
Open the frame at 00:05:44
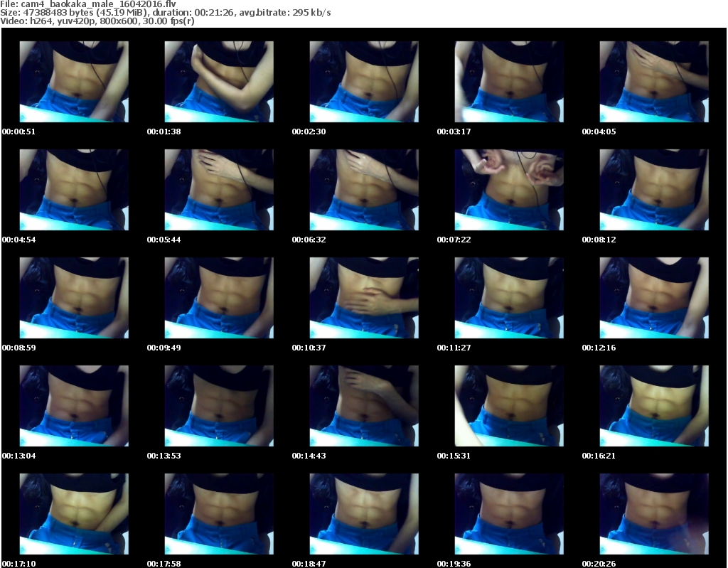pos(219,190)
